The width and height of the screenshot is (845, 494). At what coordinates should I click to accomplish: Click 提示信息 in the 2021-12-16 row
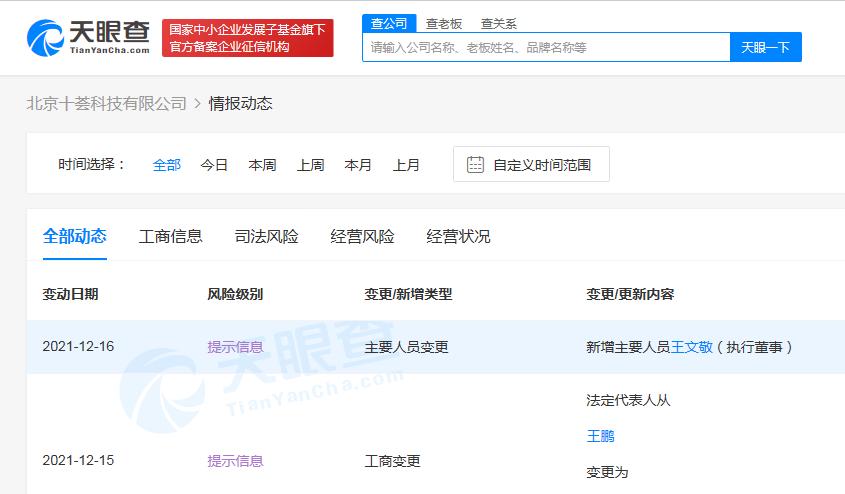point(236,347)
